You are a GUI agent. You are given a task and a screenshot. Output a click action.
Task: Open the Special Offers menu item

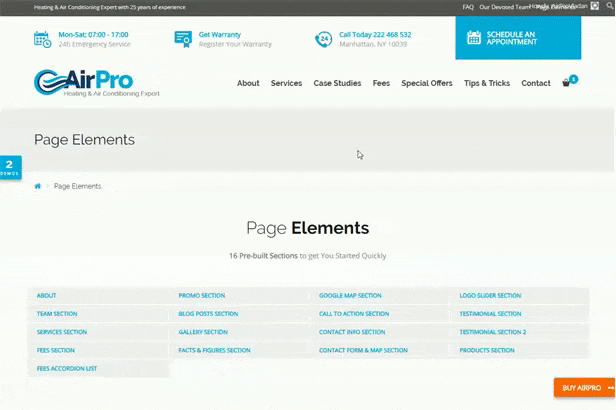[x=427, y=83]
